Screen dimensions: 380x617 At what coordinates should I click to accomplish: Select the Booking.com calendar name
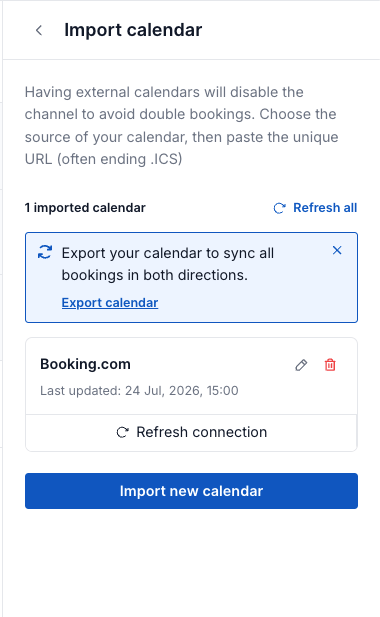(x=85, y=364)
